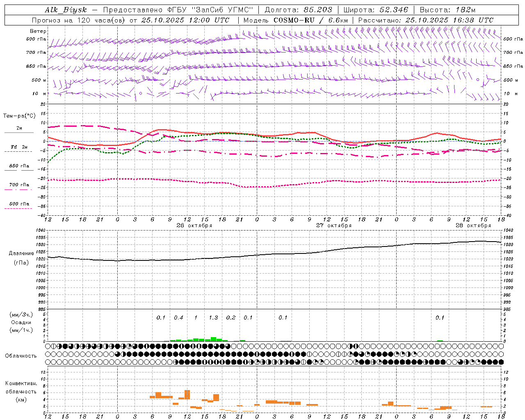Click the date label 27 октября
The image size is (525, 420).
click(334, 226)
